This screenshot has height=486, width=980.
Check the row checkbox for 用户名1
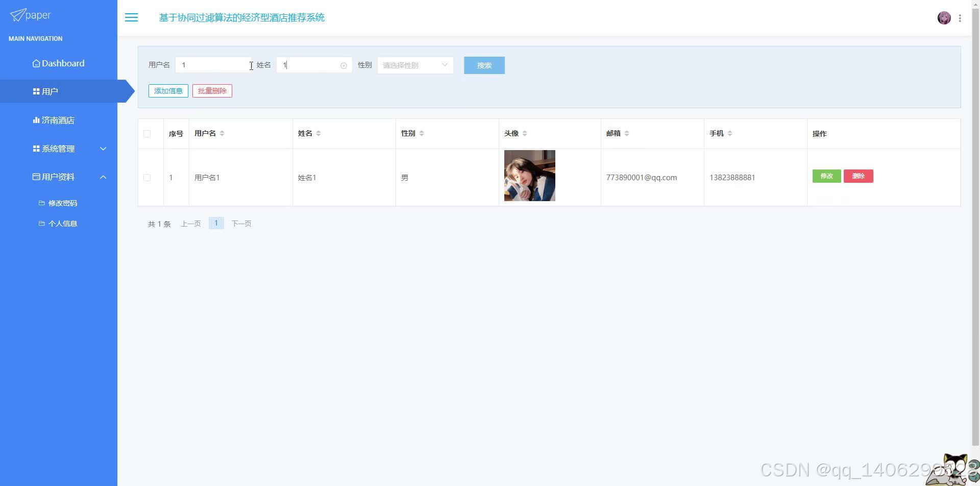[x=147, y=177]
